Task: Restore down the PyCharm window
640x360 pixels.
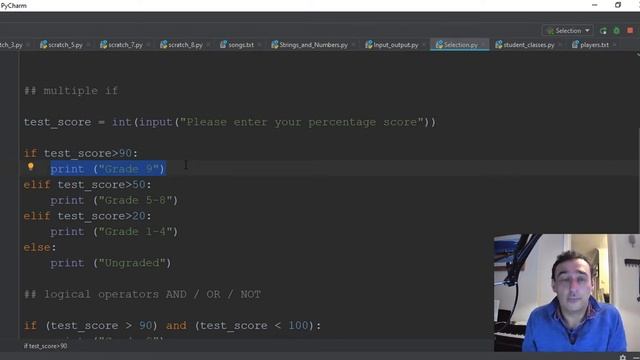Action: click(618, 5)
